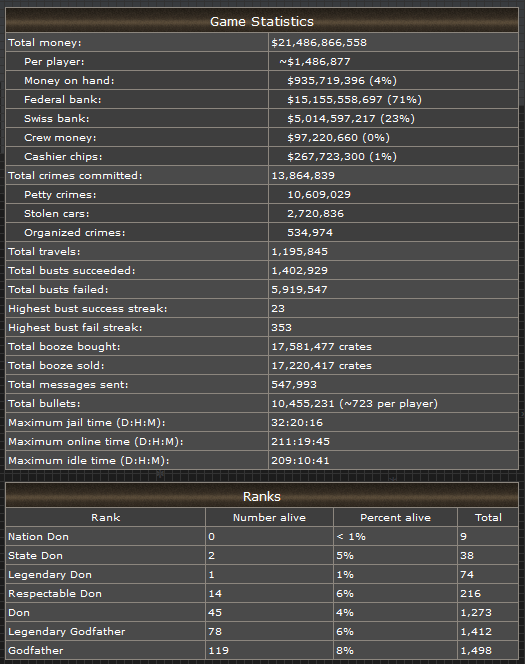Screen dimensions: 525x664
Task: Click the Game Statistics header
Action: click(x=262, y=21)
